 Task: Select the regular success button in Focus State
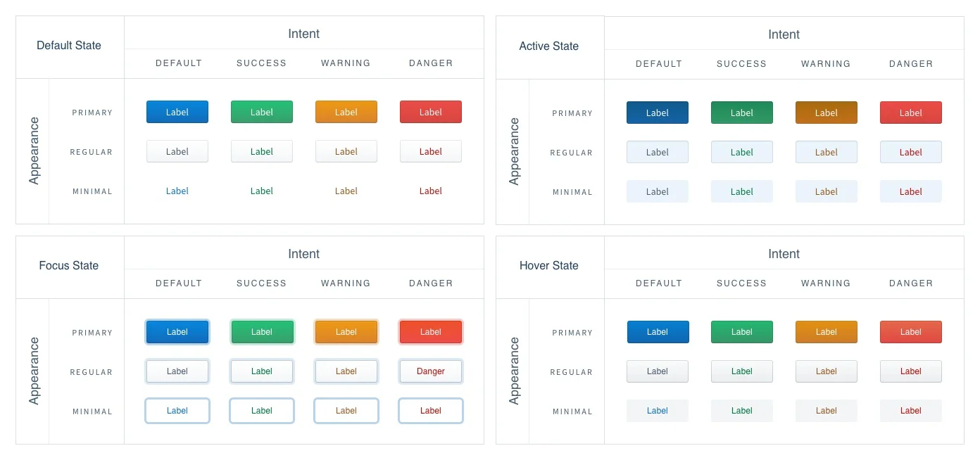pos(262,371)
